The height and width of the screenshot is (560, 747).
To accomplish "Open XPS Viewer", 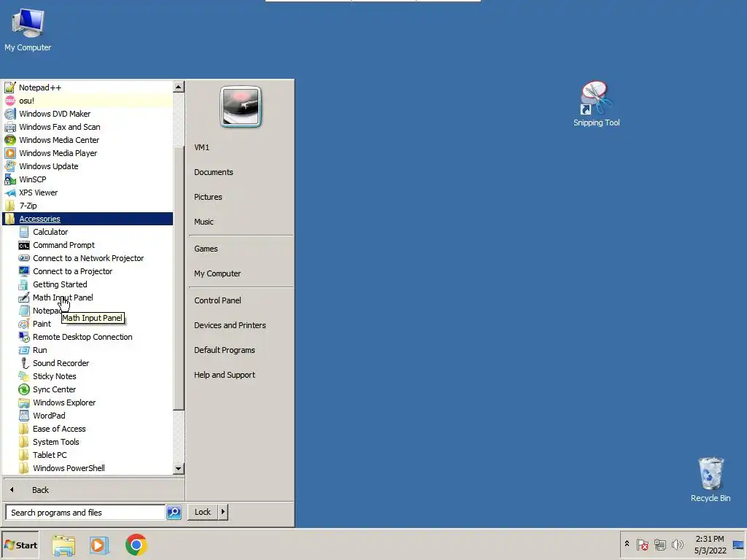I will [x=88, y=192].
